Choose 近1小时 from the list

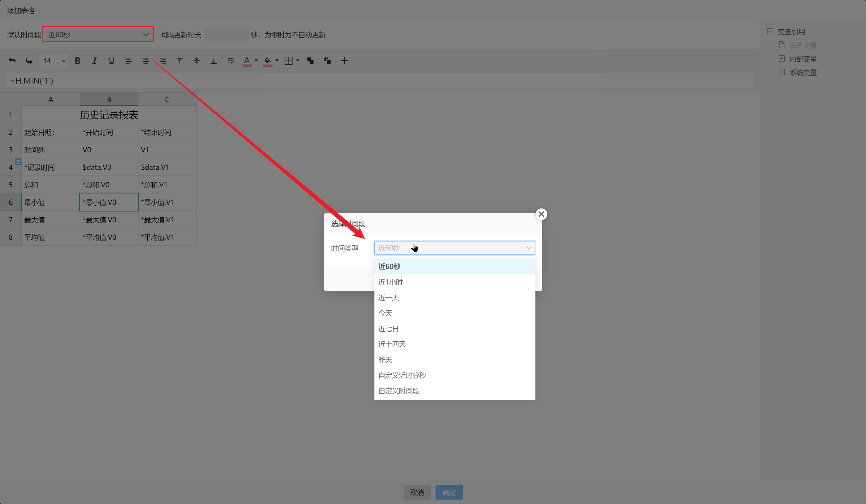454,282
